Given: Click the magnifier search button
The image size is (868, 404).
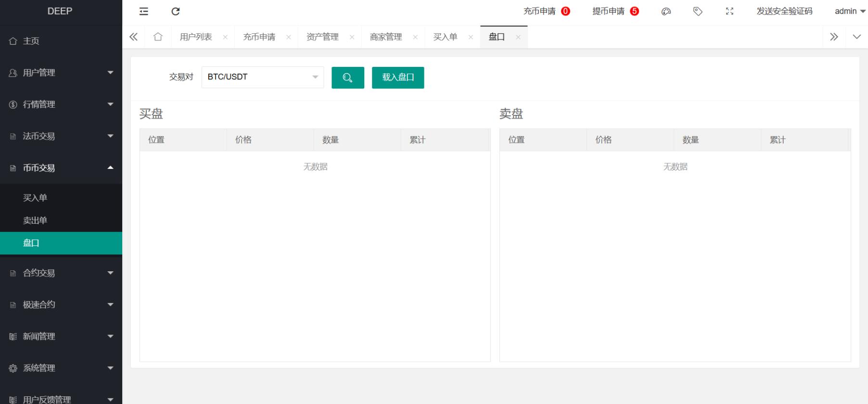Looking at the screenshot, I should 347,77.
